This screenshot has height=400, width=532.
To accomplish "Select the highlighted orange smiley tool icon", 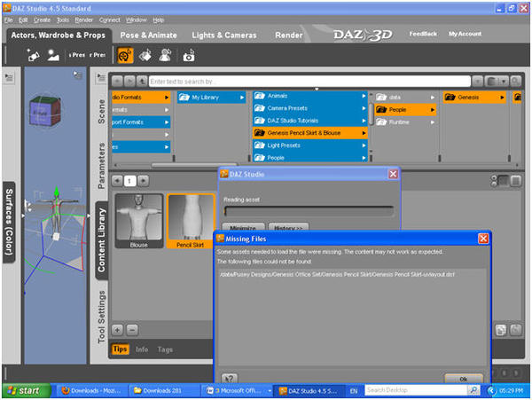I will pyautogui.click(x=125, y=55).
